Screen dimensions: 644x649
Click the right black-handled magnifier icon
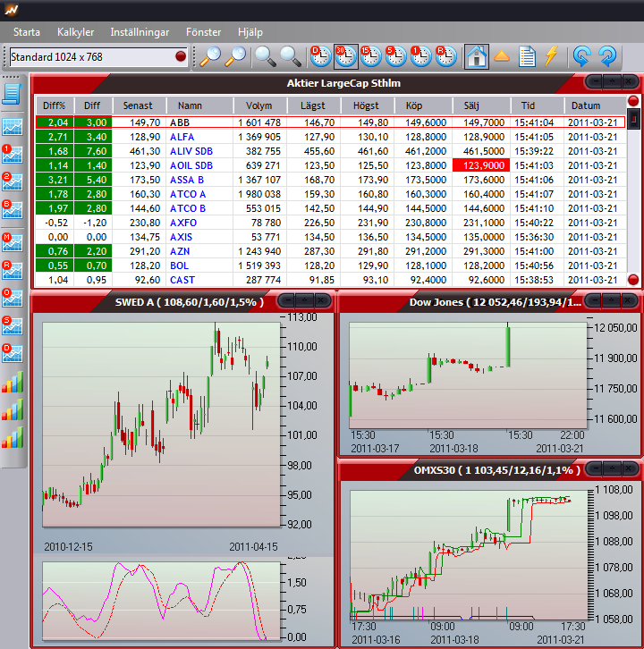[291, 56]
